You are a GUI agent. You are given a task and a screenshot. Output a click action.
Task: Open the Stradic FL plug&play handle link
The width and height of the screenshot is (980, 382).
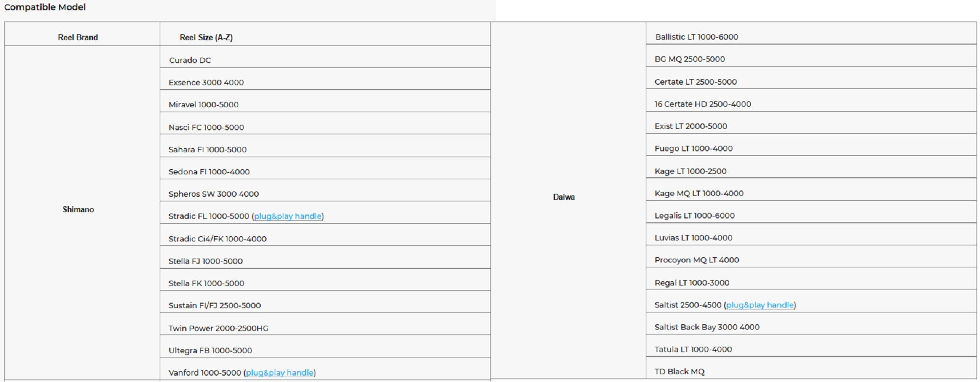point(288,216)
